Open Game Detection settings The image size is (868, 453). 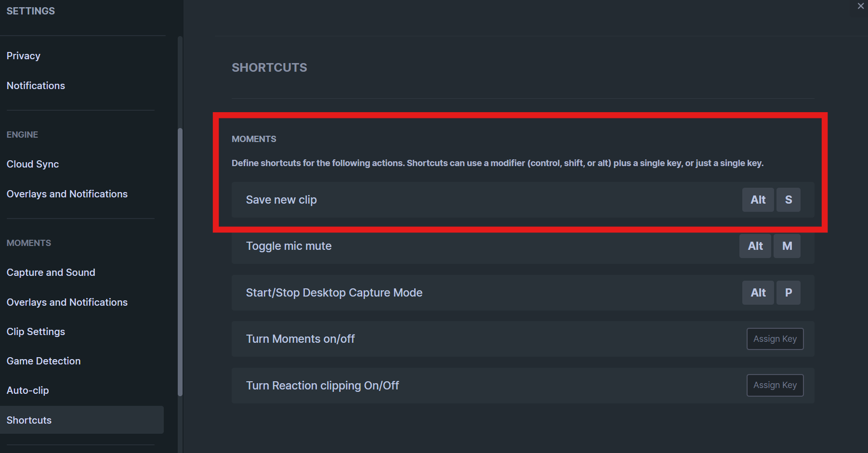pos(43,361)
